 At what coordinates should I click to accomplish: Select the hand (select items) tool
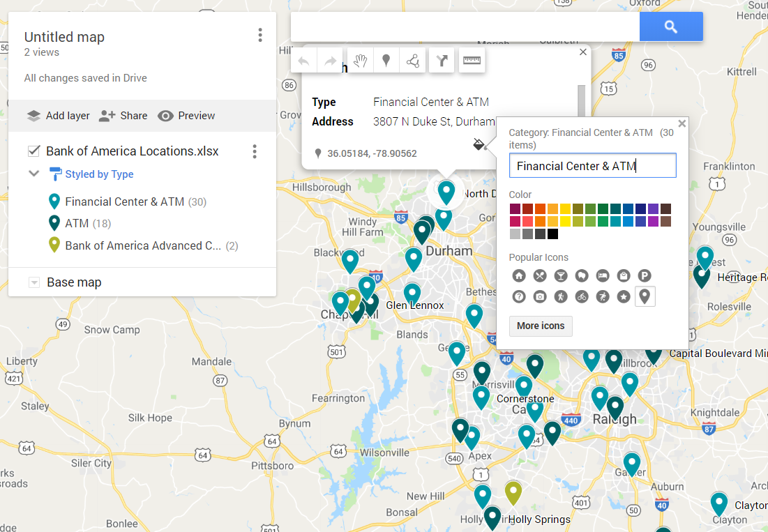(x=361, y=61)
